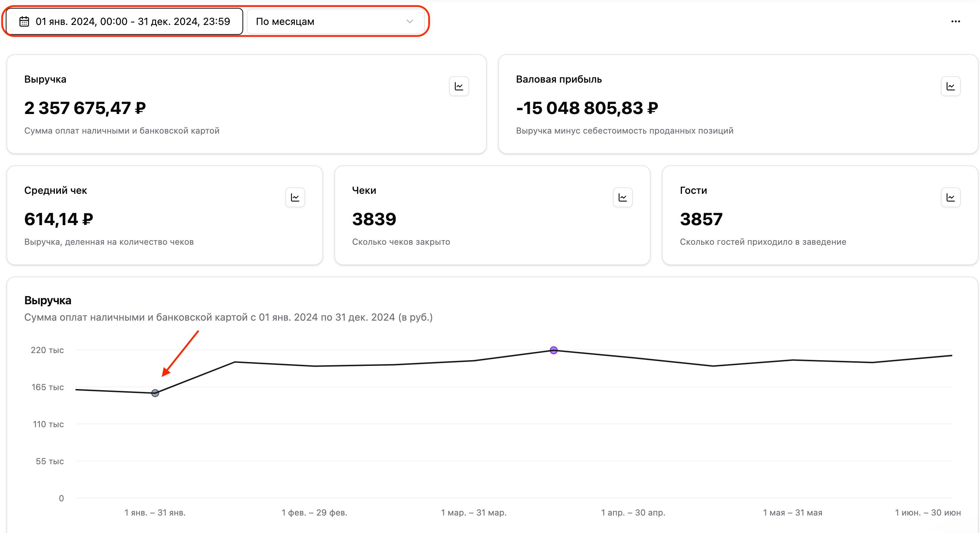980x533 pixels.
Task: Show chart for Чеки card
Action: [x=622, y=197]
